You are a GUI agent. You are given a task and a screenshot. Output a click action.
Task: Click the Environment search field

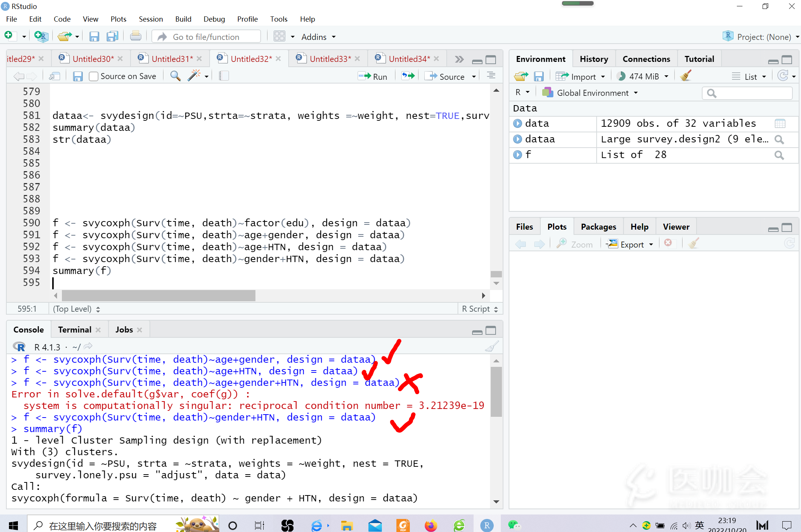[747, 93]
